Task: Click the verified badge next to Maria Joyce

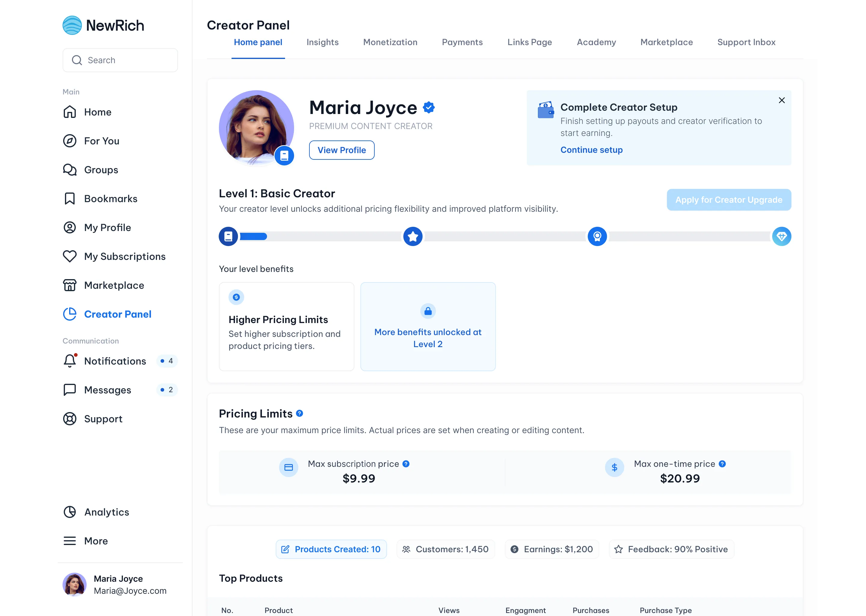Action: tap(429, 107)
